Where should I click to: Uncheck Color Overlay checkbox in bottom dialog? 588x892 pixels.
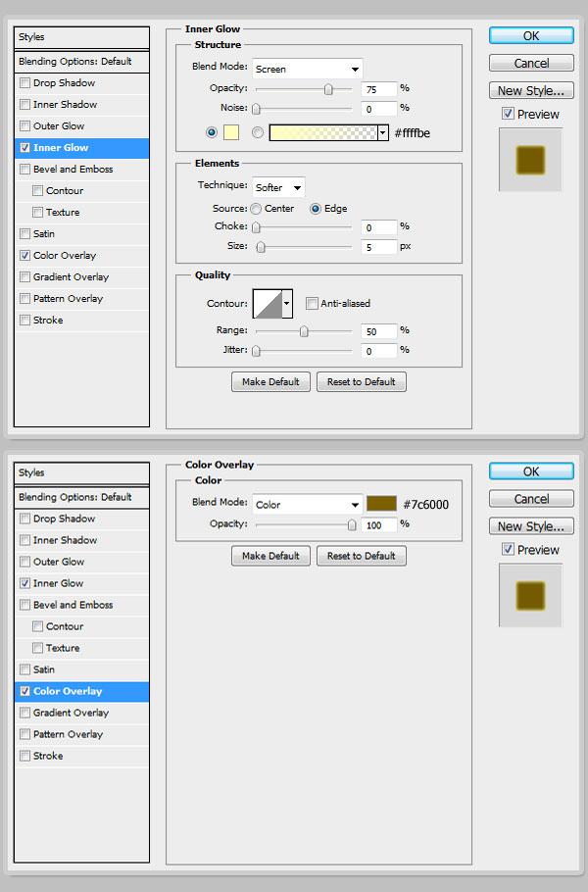(25, 691)
